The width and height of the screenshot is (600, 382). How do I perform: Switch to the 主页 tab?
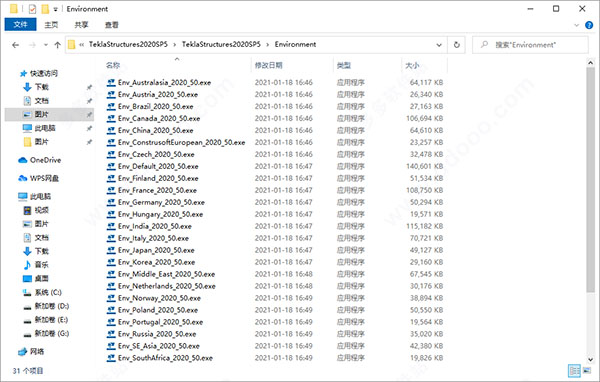coord(51,25)
